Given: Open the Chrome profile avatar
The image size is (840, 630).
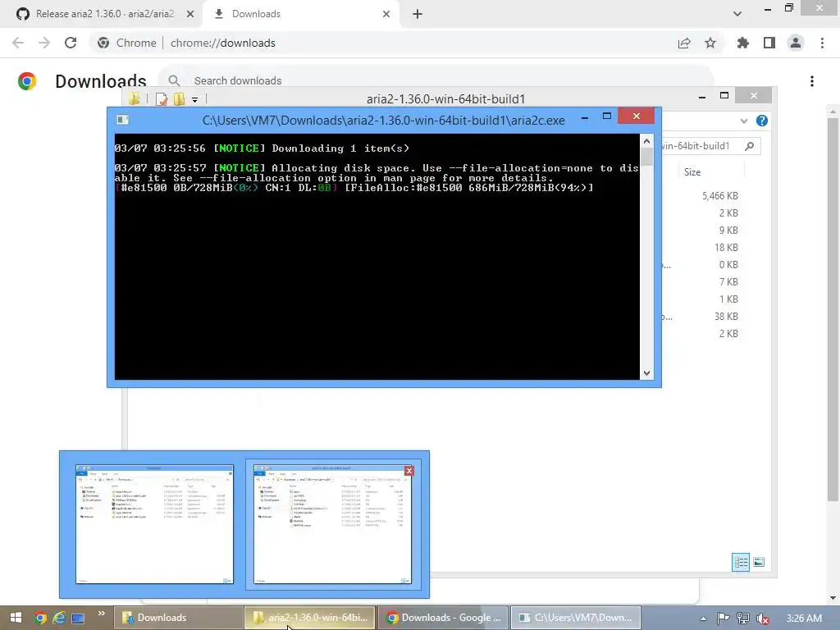Looking at the screenshot, I should [796, 43].
